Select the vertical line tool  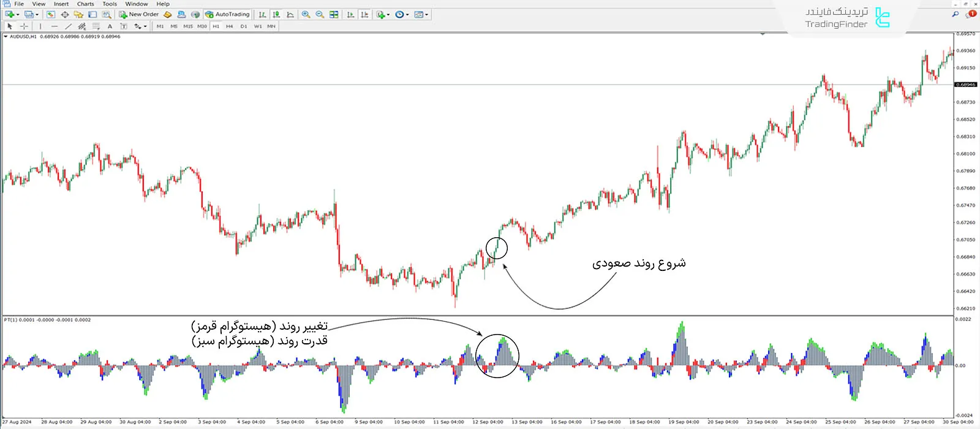pyautogui.click(x=40, y=26)
